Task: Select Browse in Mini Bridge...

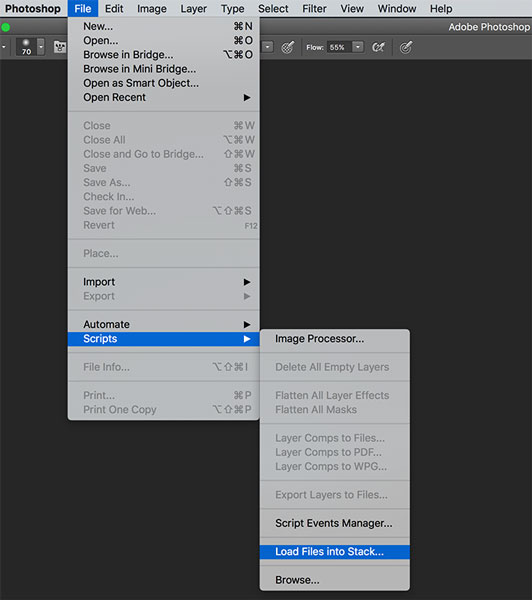Action: pos(164,68)
